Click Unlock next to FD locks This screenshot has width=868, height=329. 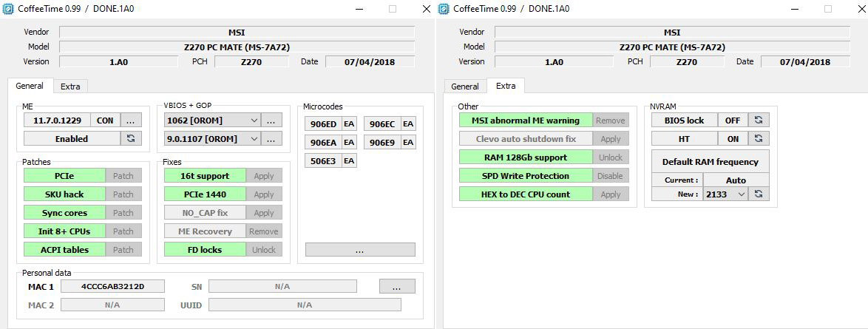tap(264, 250)
